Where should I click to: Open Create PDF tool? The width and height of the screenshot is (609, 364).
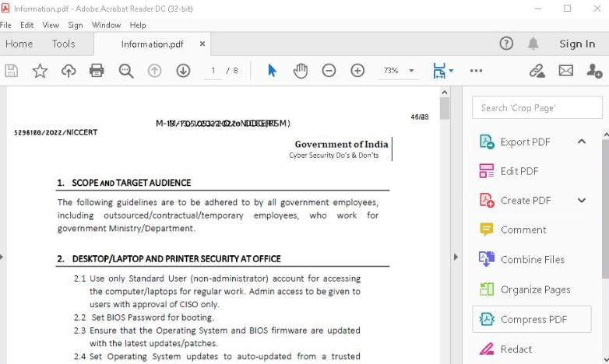(526, 200)
